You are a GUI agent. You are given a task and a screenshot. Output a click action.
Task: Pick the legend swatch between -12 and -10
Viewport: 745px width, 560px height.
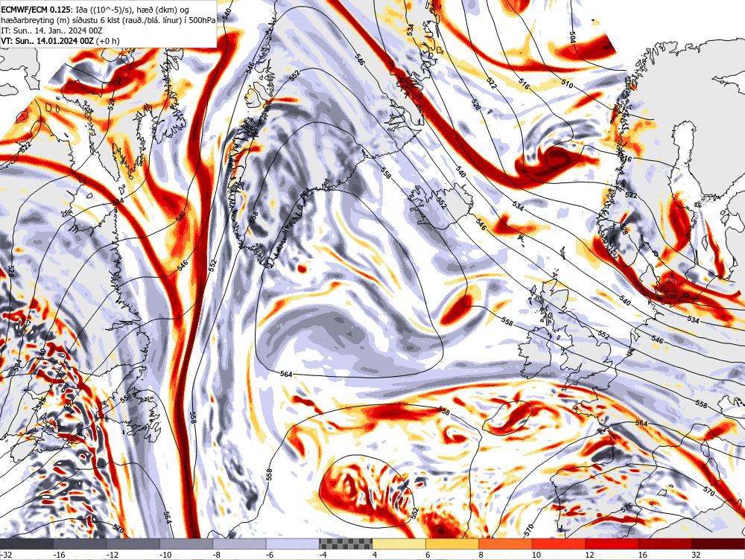pos(133,544)
